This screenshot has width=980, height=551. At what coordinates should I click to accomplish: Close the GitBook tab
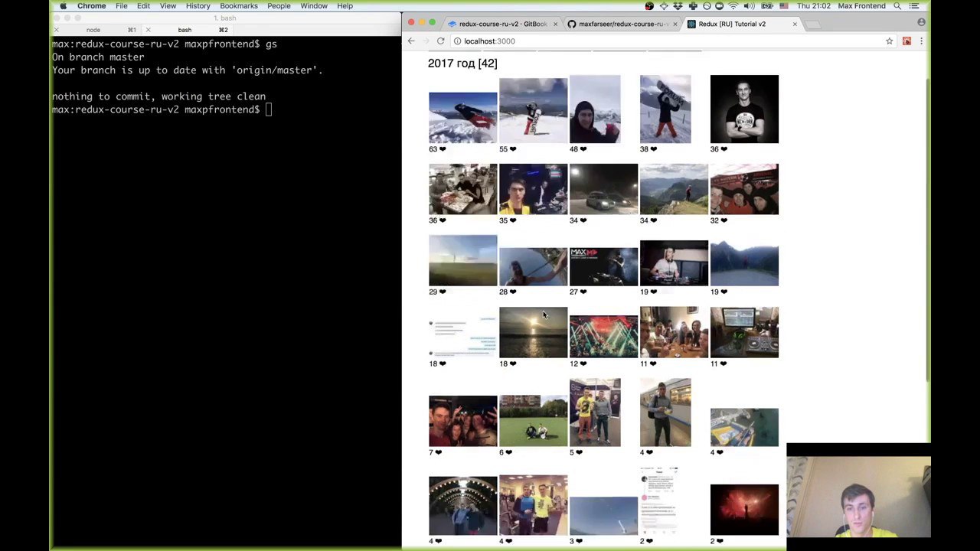click(x=555, y=24)
